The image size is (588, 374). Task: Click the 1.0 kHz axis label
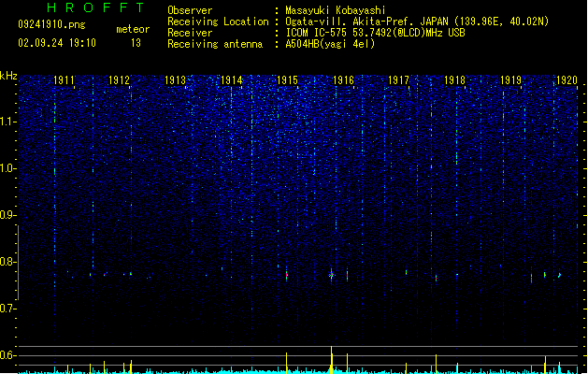pos(7,168)
